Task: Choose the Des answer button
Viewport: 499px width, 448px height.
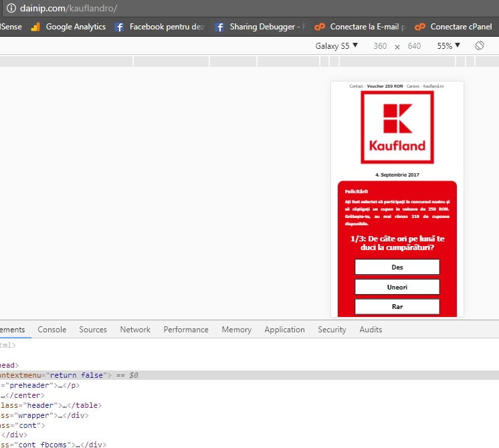Action: (x=397, y=267)
